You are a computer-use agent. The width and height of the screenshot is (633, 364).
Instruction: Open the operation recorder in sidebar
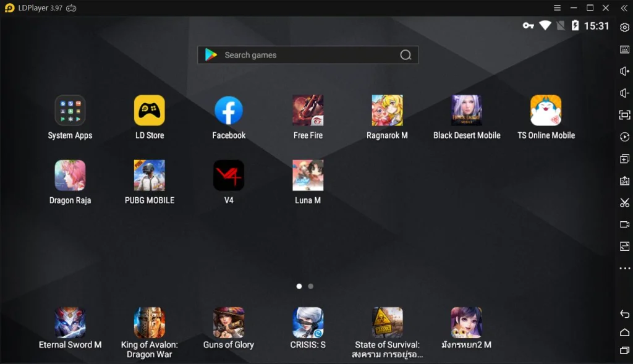click(624, 137)
